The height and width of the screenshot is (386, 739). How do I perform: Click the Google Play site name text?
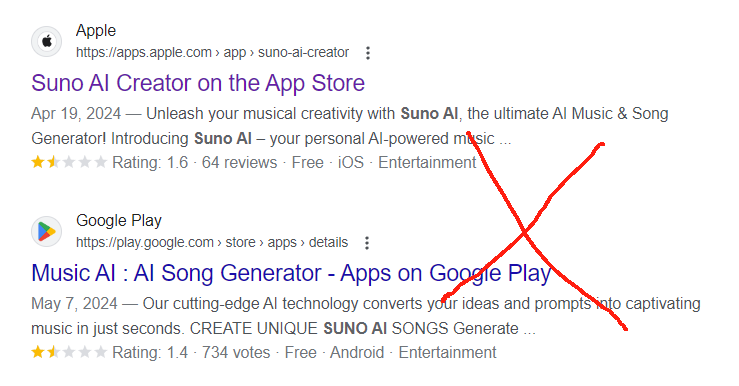click(x=119, y=221)
